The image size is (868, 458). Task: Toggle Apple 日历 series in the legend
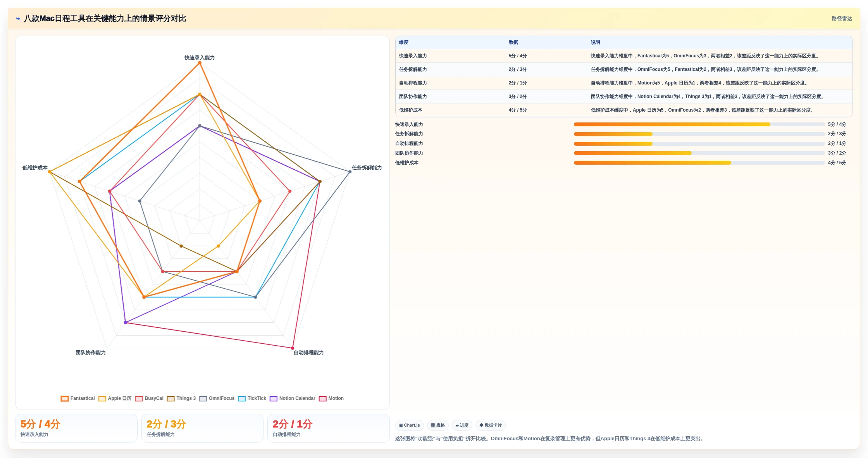[115, 398]
